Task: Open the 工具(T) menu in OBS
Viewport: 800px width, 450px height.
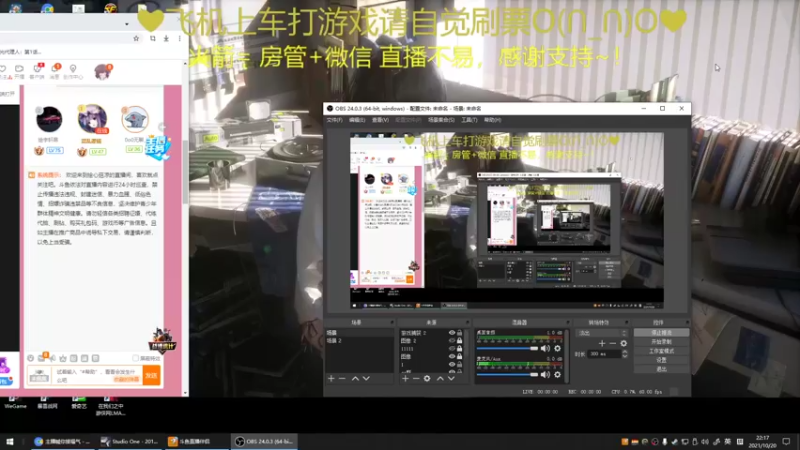Action: click(x=469, y=120)
